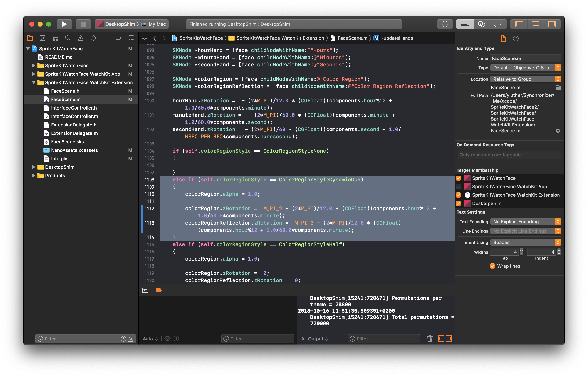Uncheck SpriteKitWatchFace target membership
Image resolution: width=588 pixels, height=376 pixels.
pyautogui.click(x=458, y=178)
